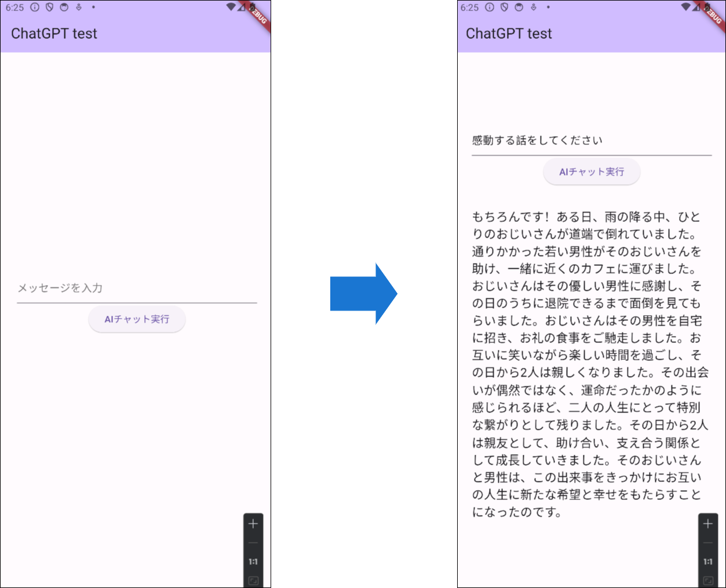Click the plus zoom-in icon on the right emulator
This screenshot has width=726, height=588.
[x=708, y=524]
